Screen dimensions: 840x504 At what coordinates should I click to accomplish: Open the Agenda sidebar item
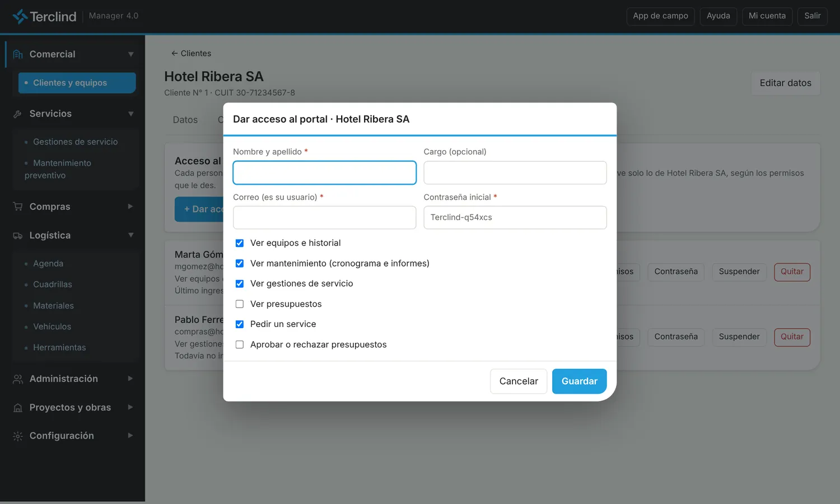[x=48, y=264]
